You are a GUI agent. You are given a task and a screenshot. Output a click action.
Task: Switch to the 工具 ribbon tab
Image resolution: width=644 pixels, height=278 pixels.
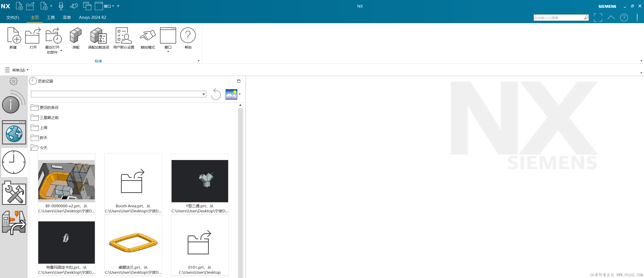[x=51, y=17]
